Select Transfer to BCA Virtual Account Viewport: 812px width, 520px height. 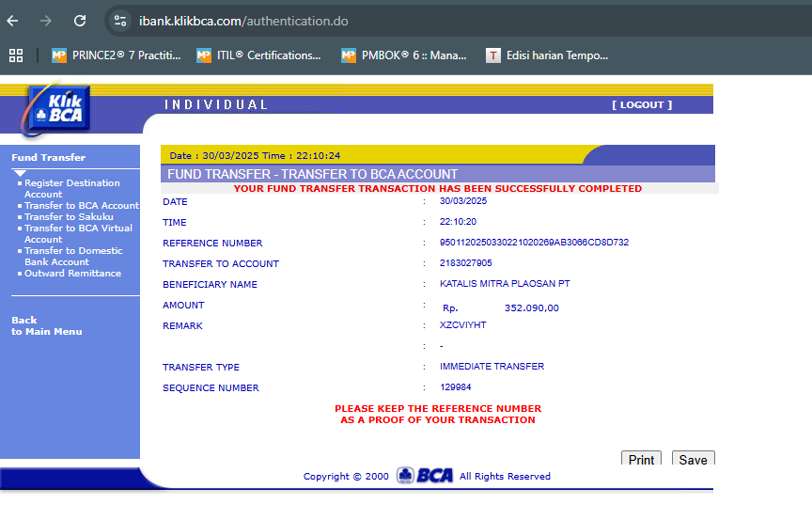[78, 233]
